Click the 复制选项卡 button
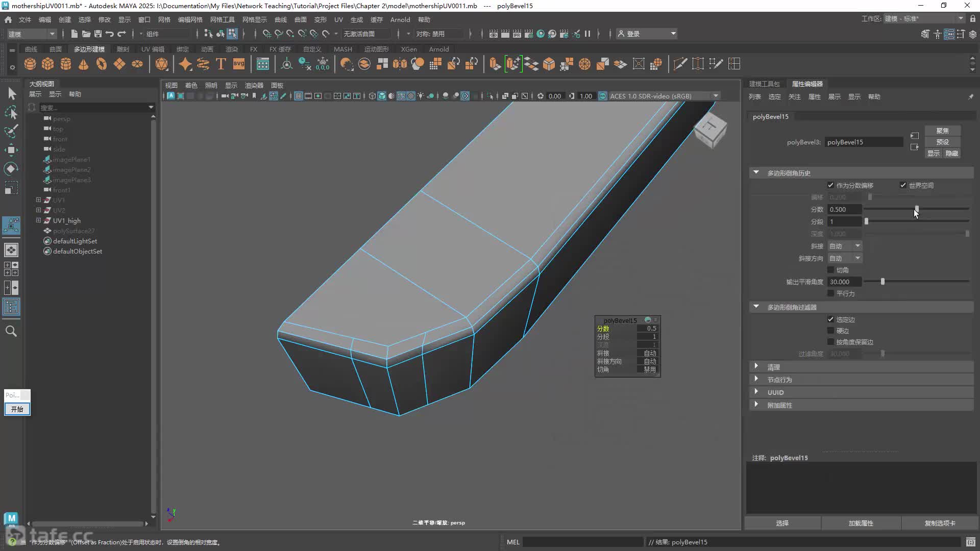 (x=940, y=523)
